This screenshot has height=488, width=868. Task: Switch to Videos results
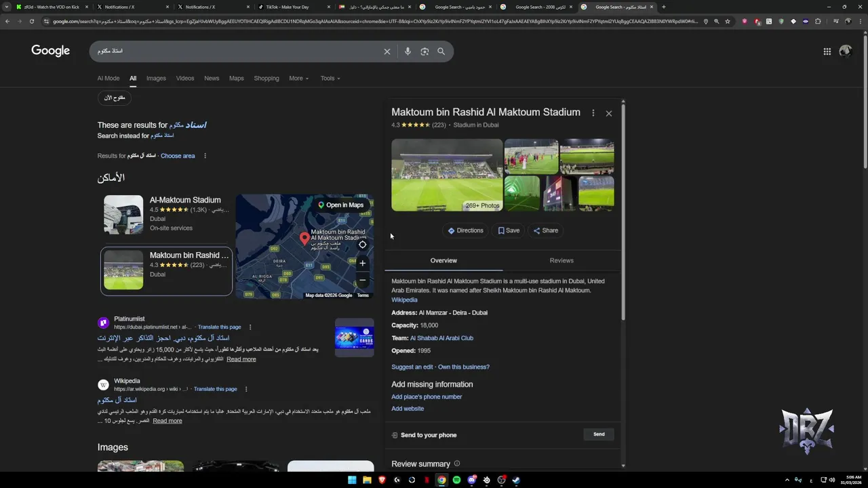click(185, 78)
